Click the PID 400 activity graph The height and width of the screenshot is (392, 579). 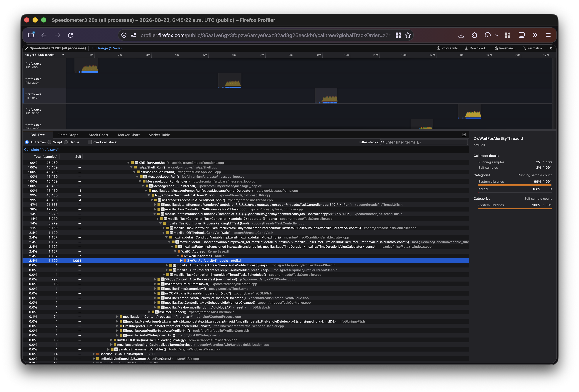(x=86, y=65)
